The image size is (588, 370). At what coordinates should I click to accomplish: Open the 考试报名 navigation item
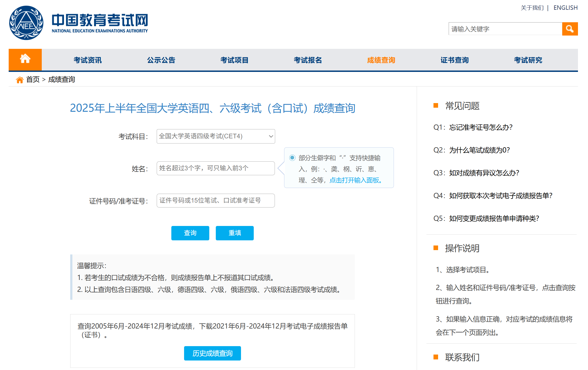click(308, 60)
